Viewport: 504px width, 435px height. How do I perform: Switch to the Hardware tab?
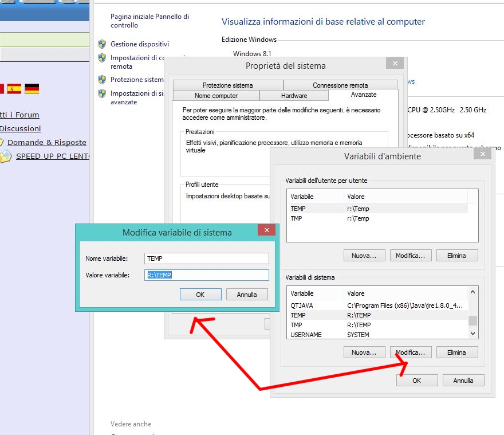click(294, 96)
